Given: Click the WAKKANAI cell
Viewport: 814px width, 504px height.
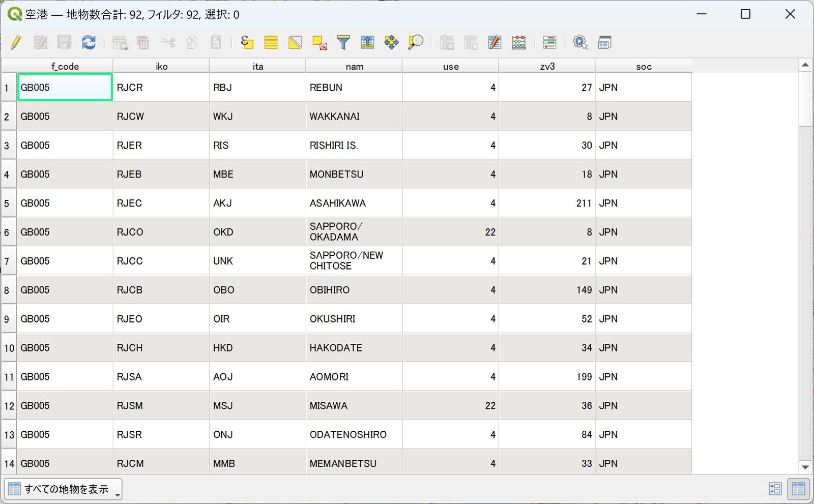Looking at the screenshot, I should coord(354,116).
